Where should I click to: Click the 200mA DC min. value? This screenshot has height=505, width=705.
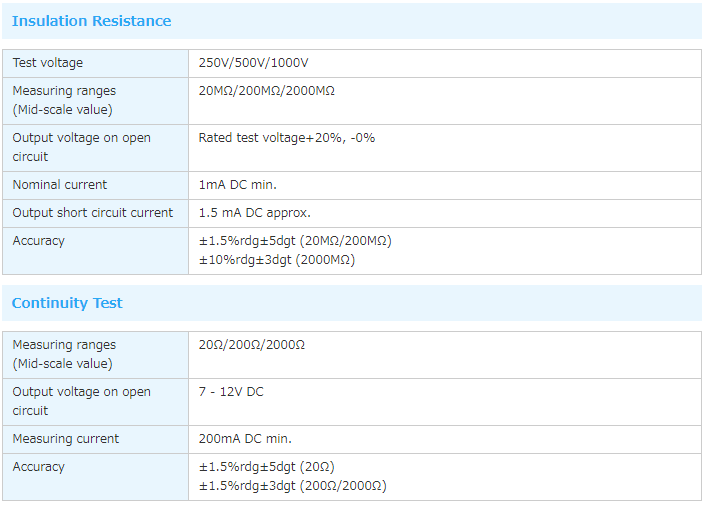pyautogui.click(x=245, y=439)
